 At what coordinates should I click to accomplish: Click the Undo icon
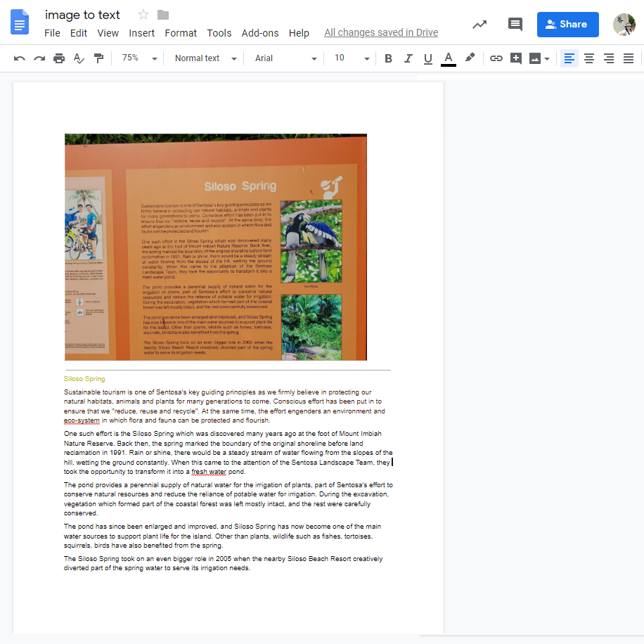click(x=19, y=58)
